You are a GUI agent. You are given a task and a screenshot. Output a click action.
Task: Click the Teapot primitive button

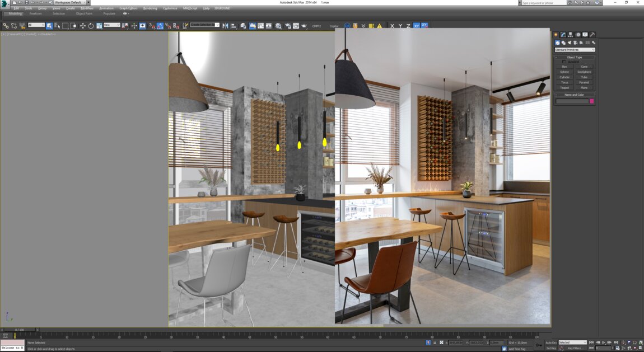pos(564,87)
